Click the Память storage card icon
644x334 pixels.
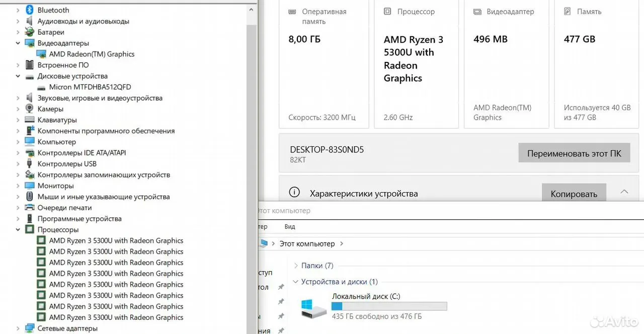tap(568, 11)
